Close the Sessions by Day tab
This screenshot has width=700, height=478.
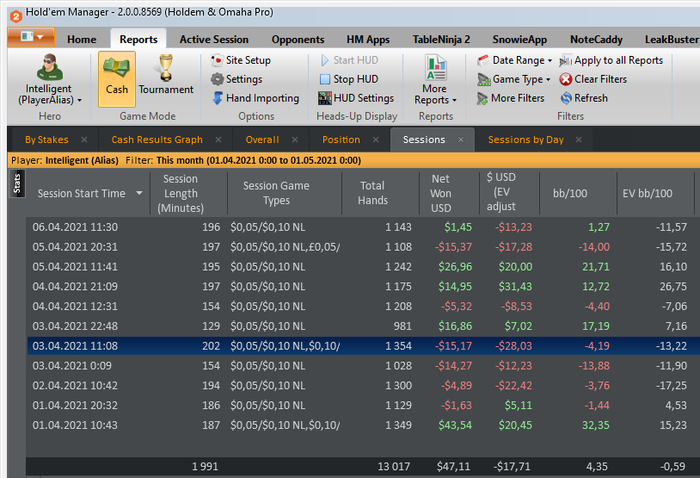(x=579, y=140)
